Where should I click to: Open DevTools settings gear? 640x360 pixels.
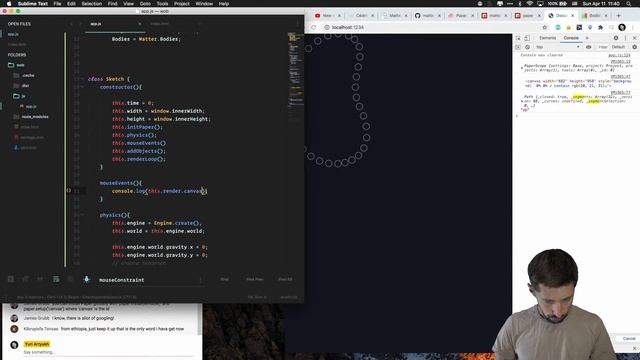coord(616,38)
